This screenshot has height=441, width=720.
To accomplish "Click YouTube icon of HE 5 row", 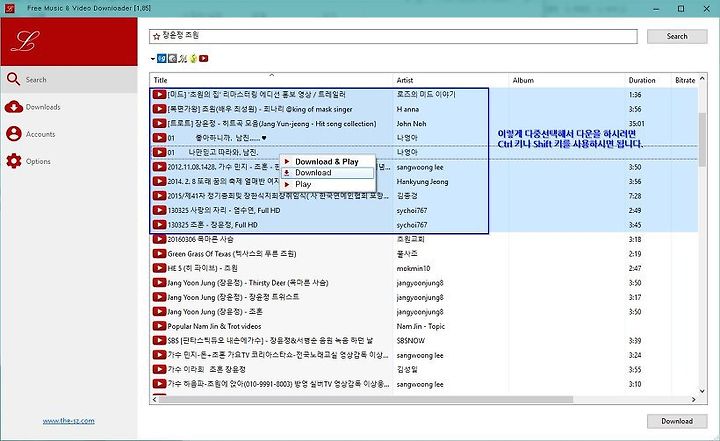I will click(159, 268).
